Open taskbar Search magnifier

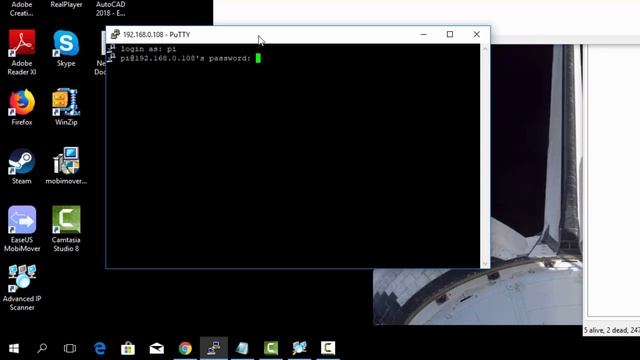42,348
